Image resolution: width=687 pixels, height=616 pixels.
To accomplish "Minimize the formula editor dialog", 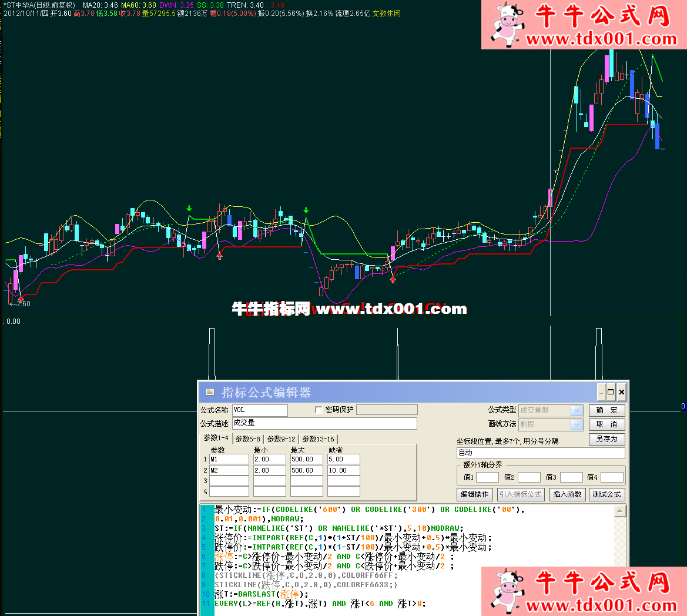I will pos(601,392).
